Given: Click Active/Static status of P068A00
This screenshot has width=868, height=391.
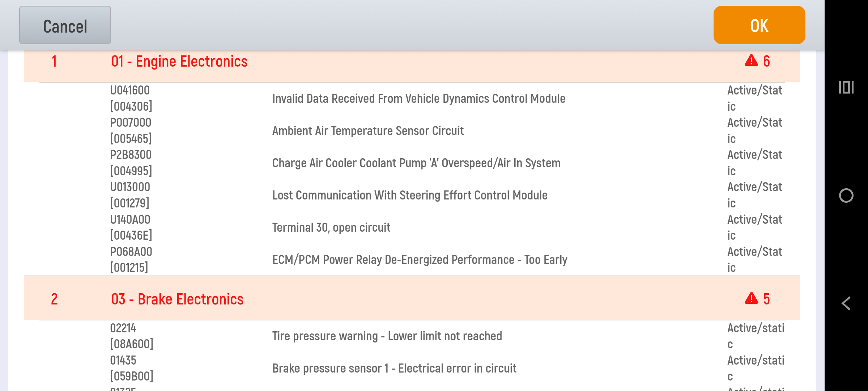Looking at the screenshot, I should 754,260.
